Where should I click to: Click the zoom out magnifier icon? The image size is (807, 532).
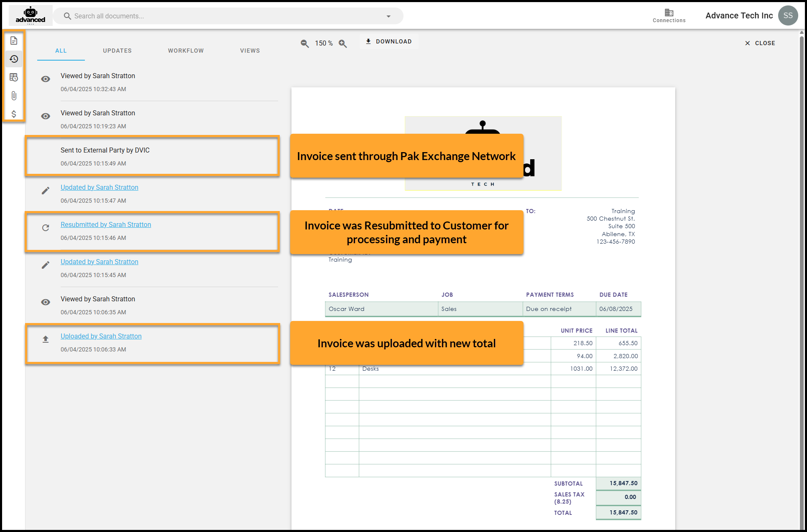[x=305, y=43]
